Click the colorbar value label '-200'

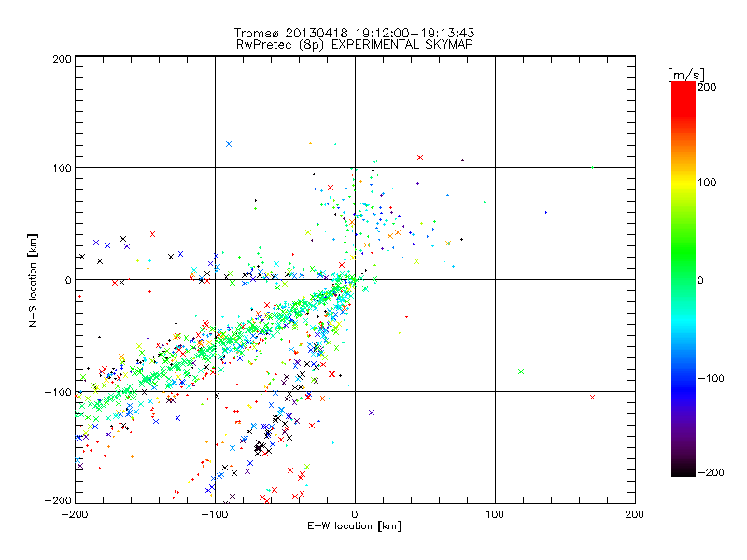click(x=711, y=472)
